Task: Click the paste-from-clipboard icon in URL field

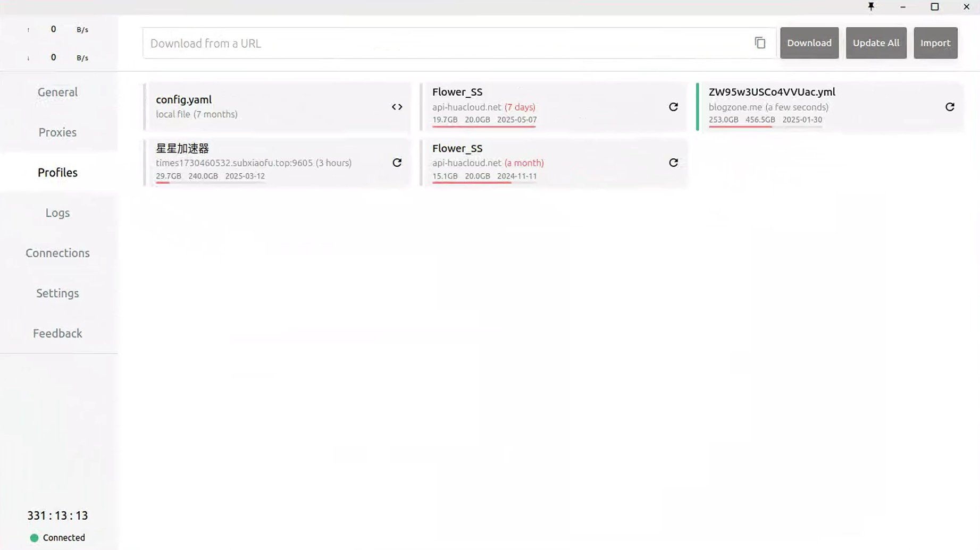Action: coord(760,43)
